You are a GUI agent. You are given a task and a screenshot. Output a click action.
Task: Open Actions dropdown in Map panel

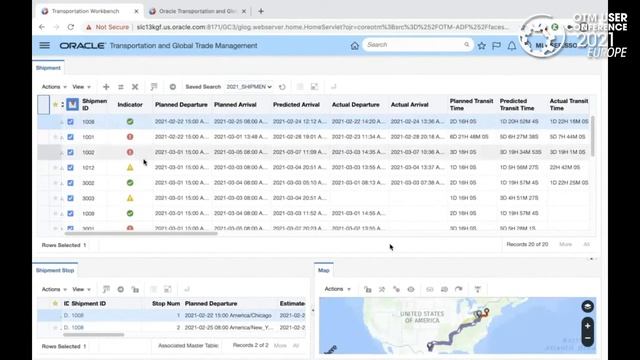[337, 289]
